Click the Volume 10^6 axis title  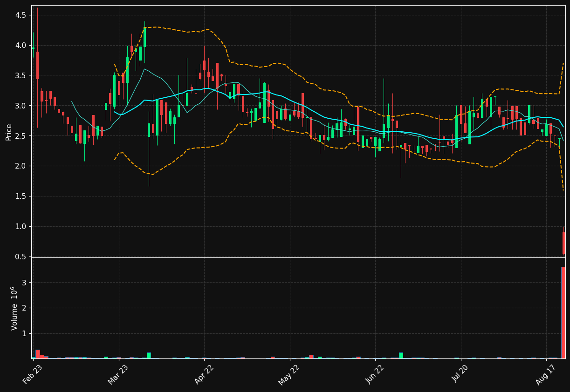coord(14,308)
